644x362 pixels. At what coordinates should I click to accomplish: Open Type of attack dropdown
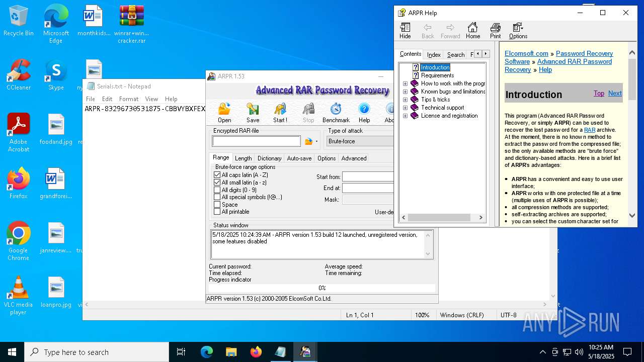point(360,141)
